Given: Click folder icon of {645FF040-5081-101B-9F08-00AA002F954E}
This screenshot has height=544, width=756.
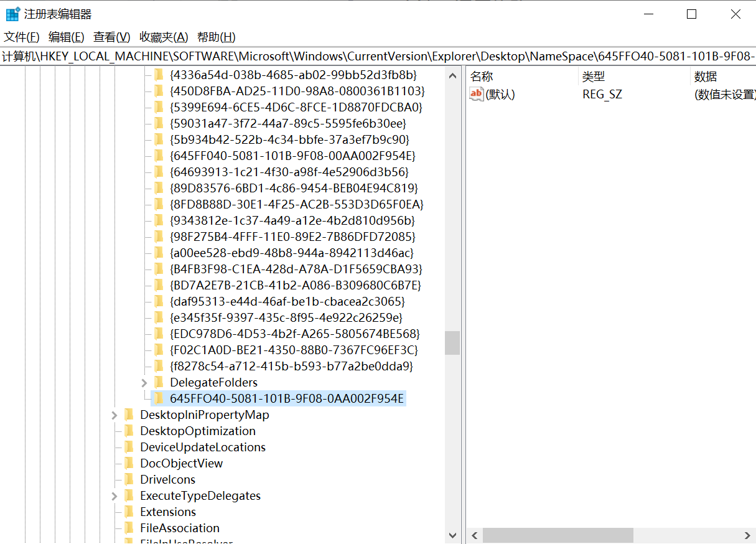Looking at the screenshot, I should pos(159,156).
